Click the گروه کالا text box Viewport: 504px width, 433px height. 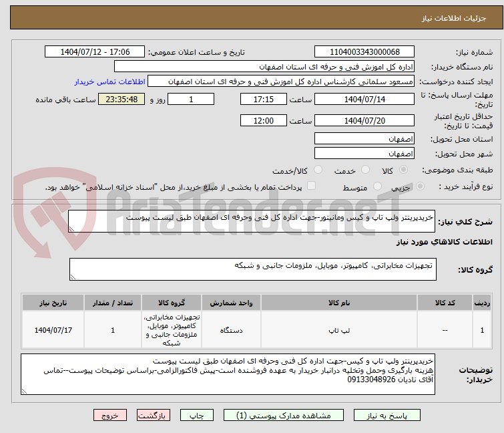pos(252,269)
